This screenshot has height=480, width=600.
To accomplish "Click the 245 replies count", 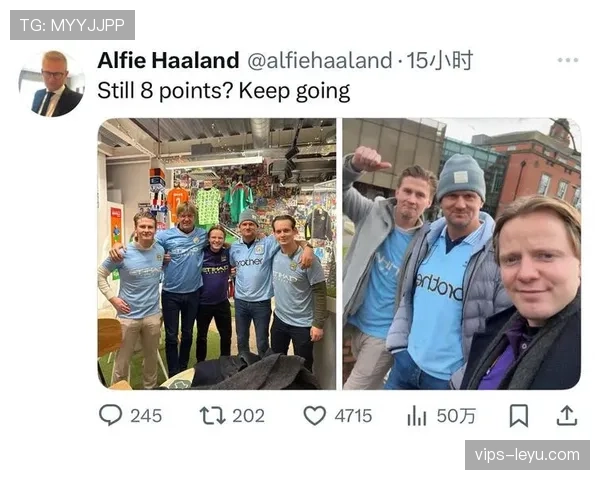I will pyautogui.click(x=146, y=415).
